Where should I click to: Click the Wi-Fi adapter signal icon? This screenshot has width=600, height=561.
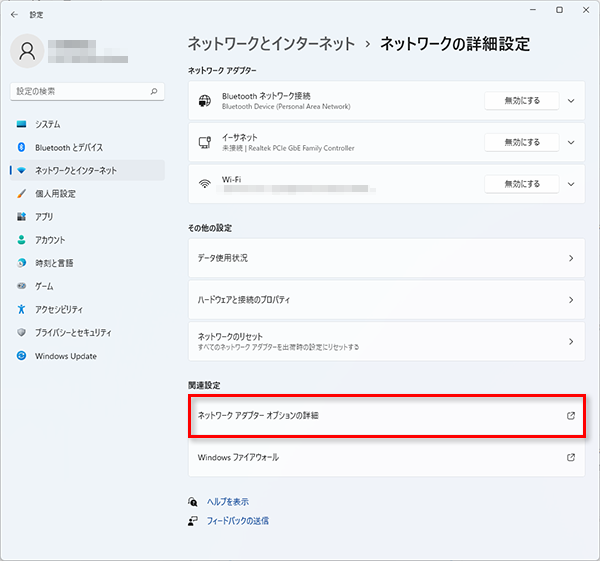point(205,184)
